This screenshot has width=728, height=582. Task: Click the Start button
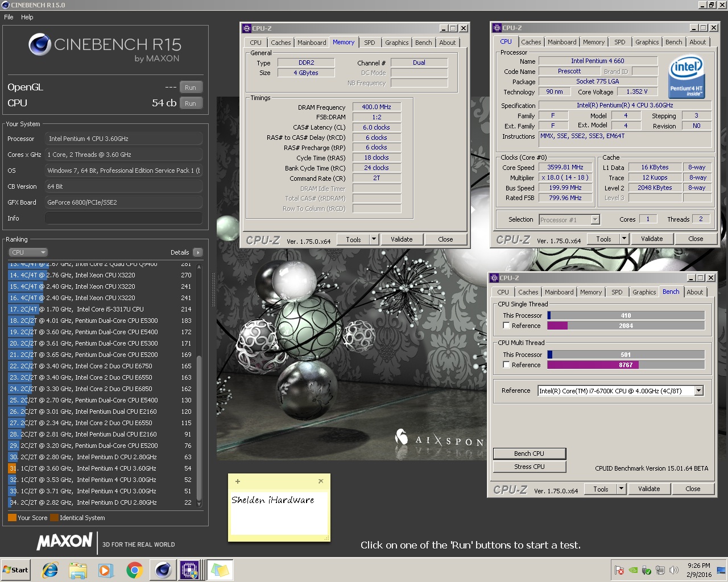click(15, 570)
